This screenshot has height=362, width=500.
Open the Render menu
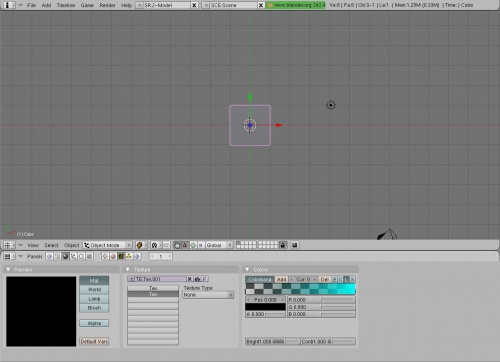(x=107, y=5)
